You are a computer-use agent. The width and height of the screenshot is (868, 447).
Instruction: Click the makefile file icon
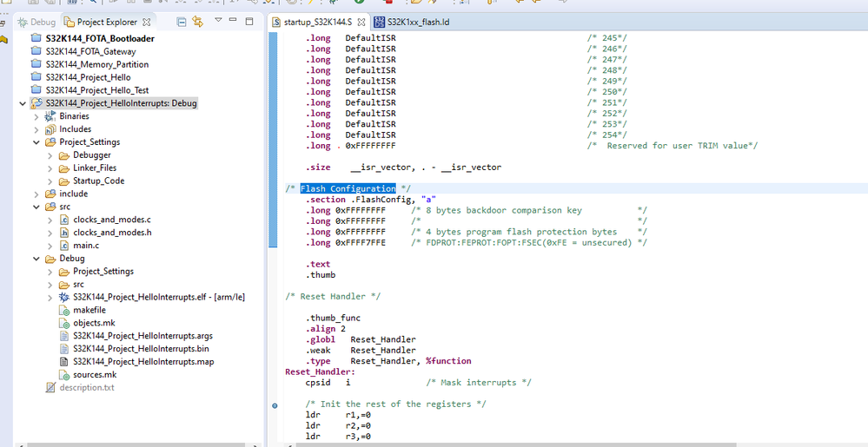click(63, 310)
